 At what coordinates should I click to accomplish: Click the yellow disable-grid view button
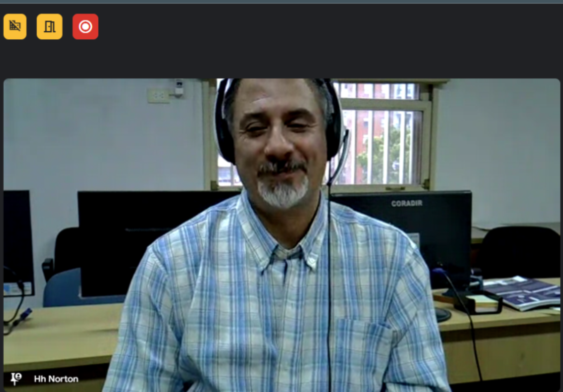point(15,27)
